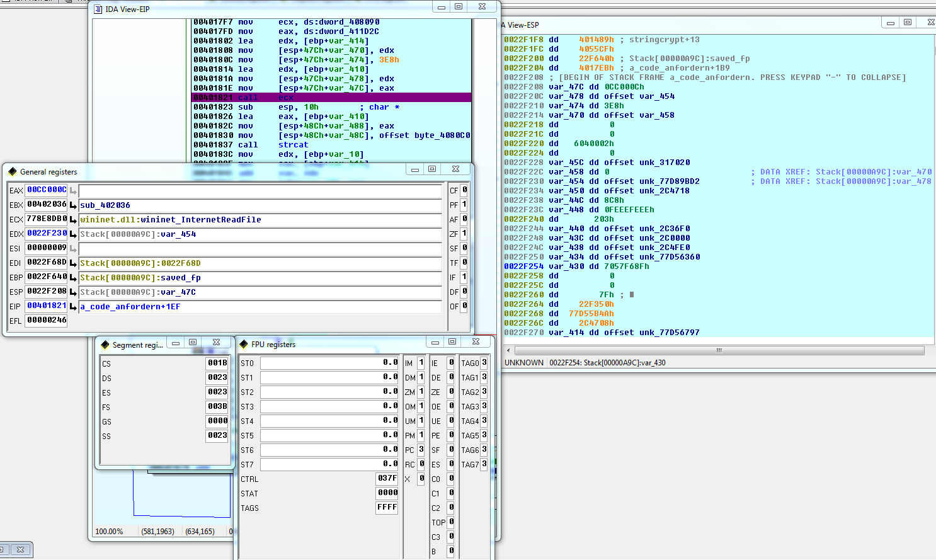
Task: Click the stringcrypt+13 comment in View-ESP
Action: (x=665, y=40)
